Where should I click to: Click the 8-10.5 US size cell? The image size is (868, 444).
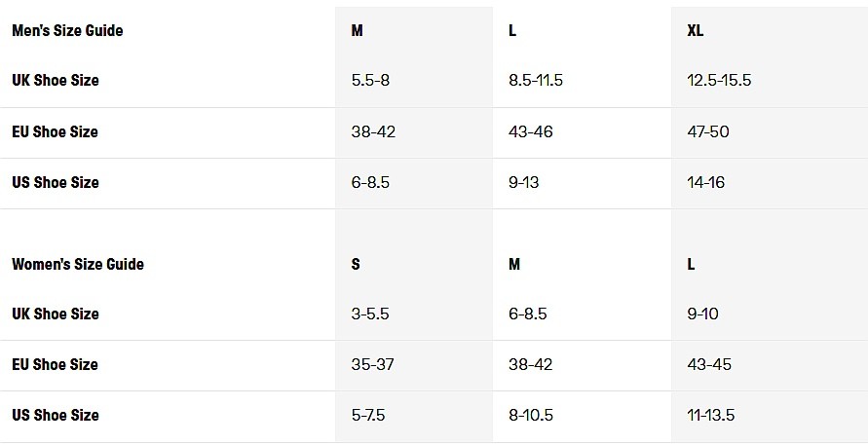click(x=531, y=415)
